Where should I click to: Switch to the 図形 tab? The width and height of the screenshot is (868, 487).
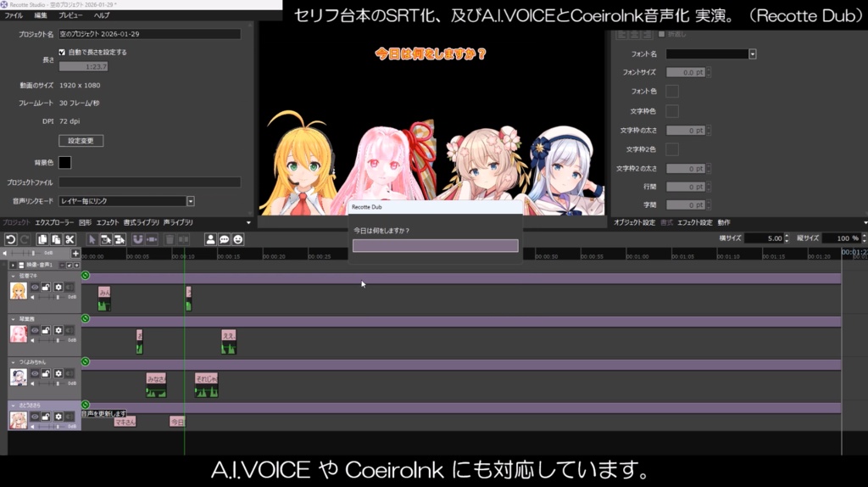[85, 223]
